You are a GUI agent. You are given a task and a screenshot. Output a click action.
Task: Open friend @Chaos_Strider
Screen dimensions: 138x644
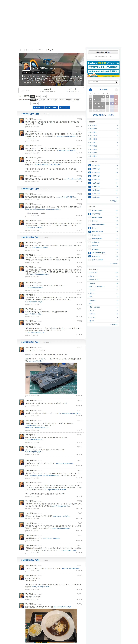(97, 210)
